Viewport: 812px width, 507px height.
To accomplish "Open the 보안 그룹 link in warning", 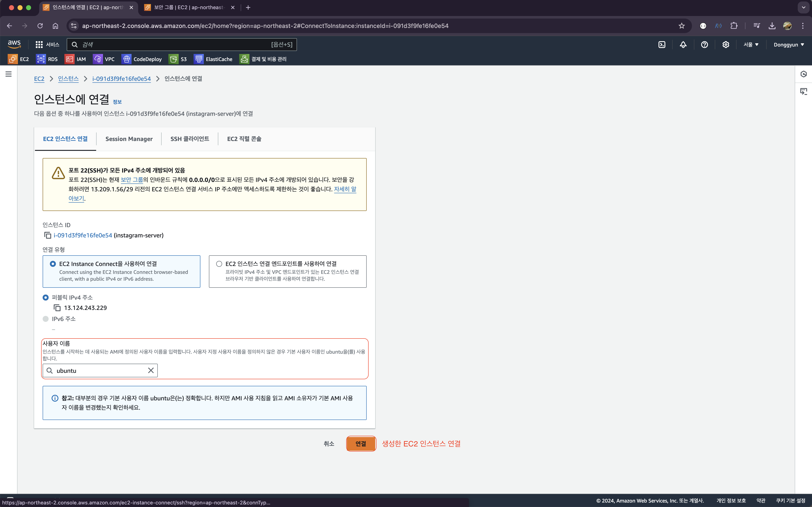I will [x=132, y=180].
